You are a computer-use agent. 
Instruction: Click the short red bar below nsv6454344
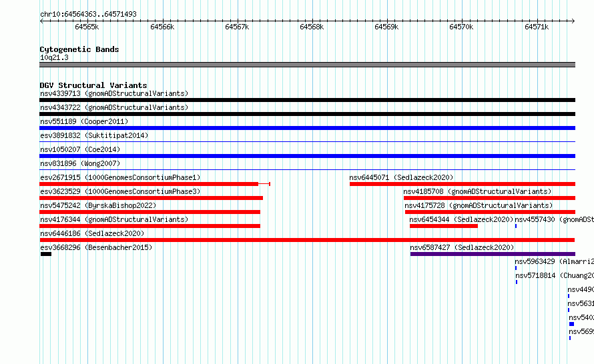tap(444, 226)
